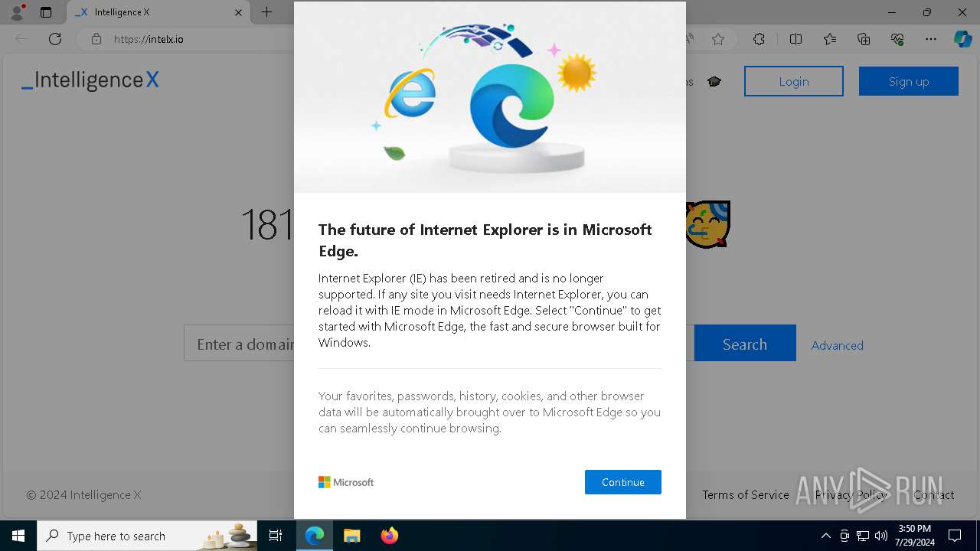Click Microsoft Edge taskbar icon

point(315,536)
